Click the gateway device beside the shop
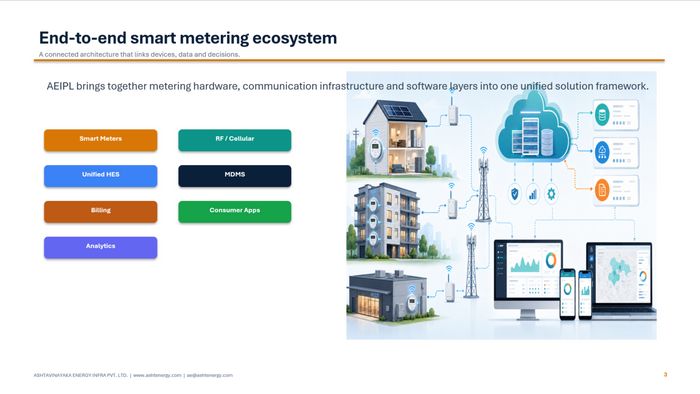700x394 pixels. [450, 291]
